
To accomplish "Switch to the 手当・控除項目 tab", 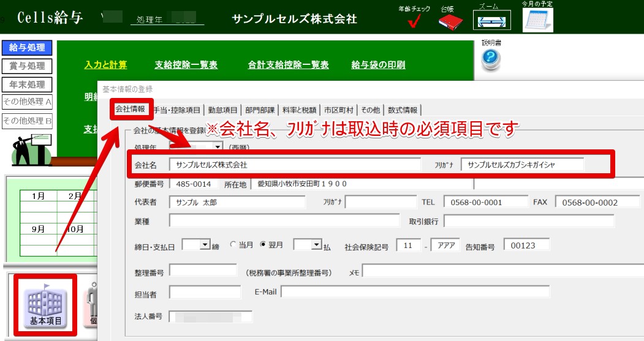I will [177, 110].
